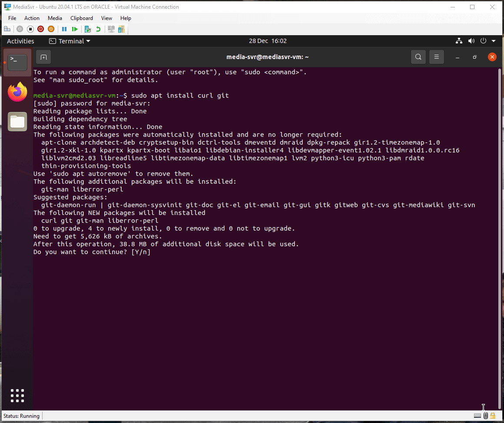Screen dimensions: 504x423
Task: Restore the Ubuntu terminal window size
Action: (475, 57)
